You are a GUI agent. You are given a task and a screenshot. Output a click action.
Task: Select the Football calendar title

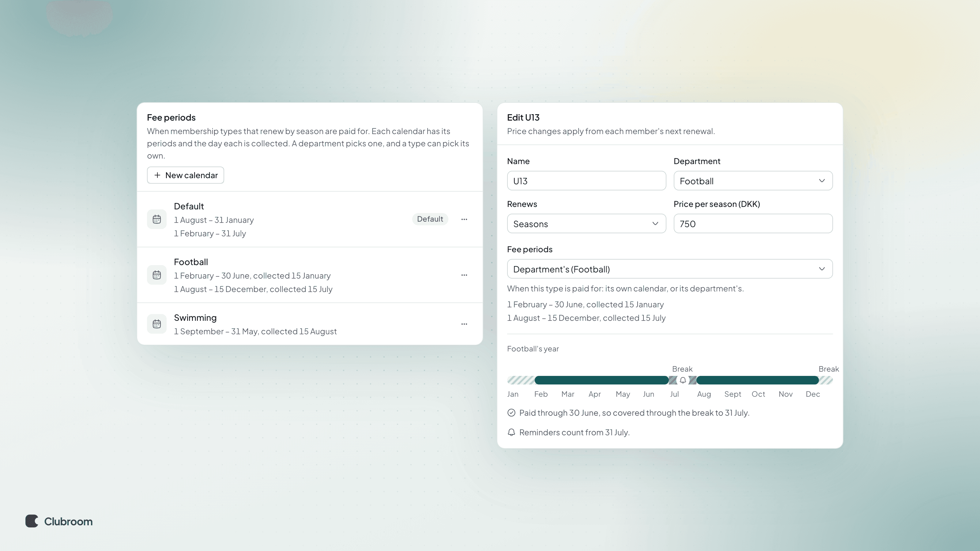pyautogui.click(x=190, y=262)
